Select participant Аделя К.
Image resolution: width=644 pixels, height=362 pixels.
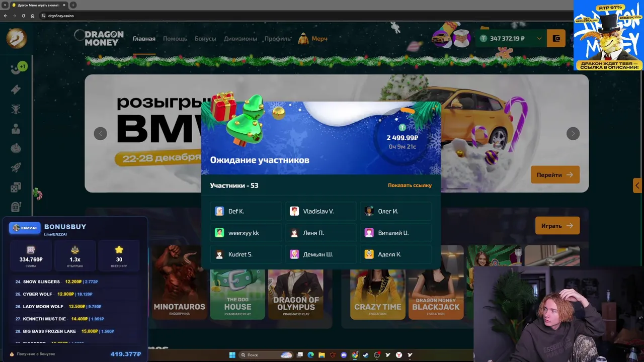coord(396,254)
